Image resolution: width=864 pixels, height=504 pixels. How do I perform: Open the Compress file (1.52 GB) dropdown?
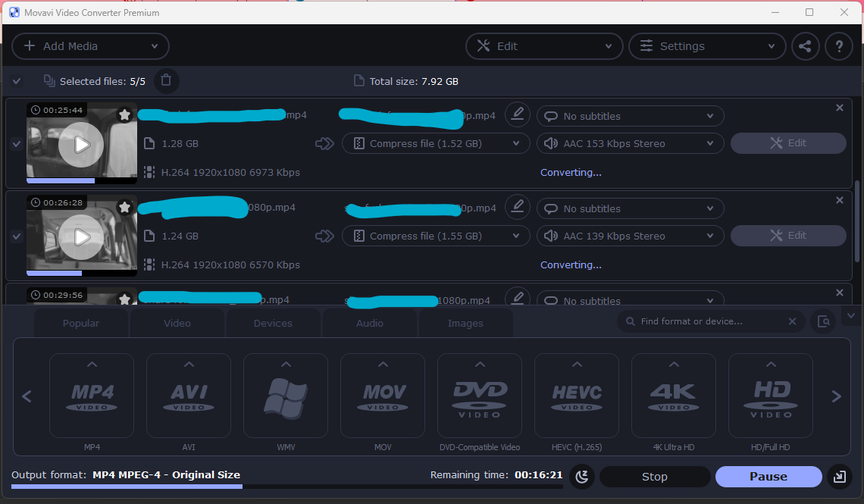(x=436, y=143)
